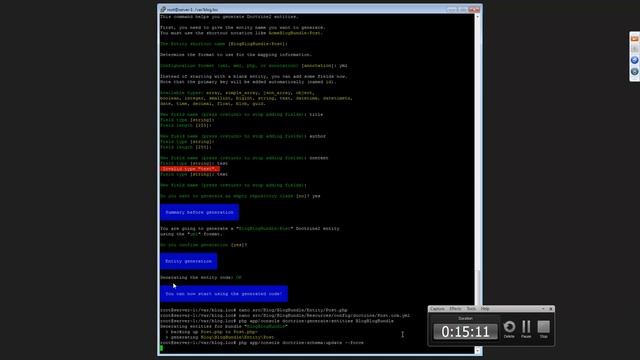
Task: Open the Capture menu in recorder
Action: tap(437, 309)
